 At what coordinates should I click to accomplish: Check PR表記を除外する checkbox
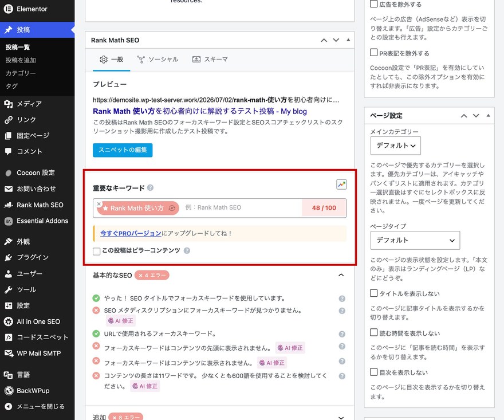pyautogui.click(x=373, y=52)
